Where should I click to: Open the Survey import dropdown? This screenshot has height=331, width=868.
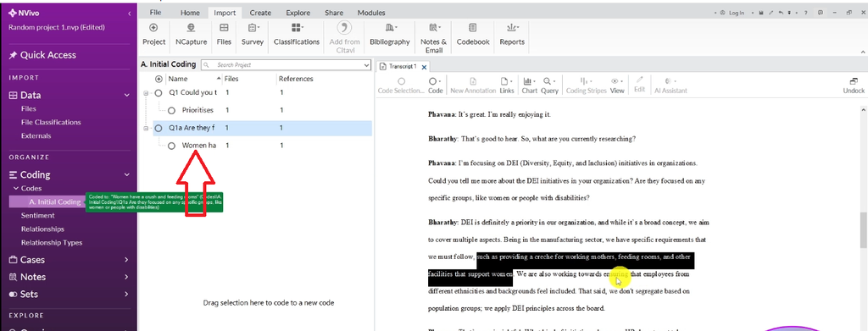tap(253, 34)
